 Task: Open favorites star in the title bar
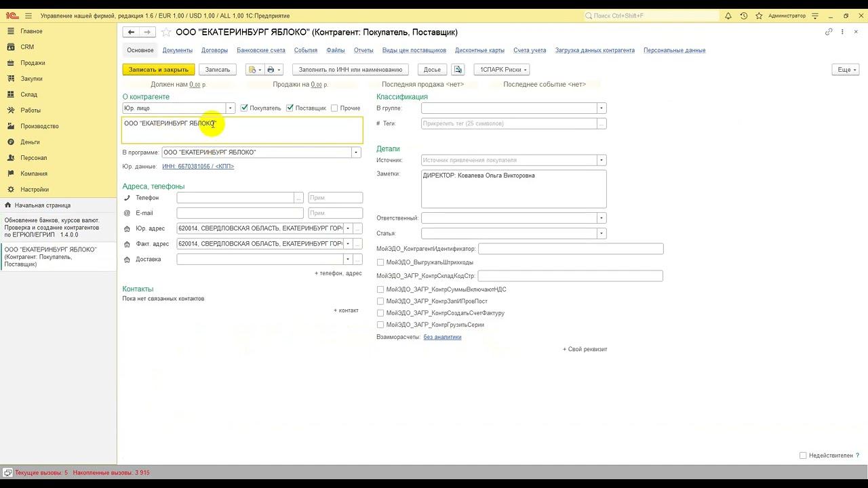pos(759,16)
